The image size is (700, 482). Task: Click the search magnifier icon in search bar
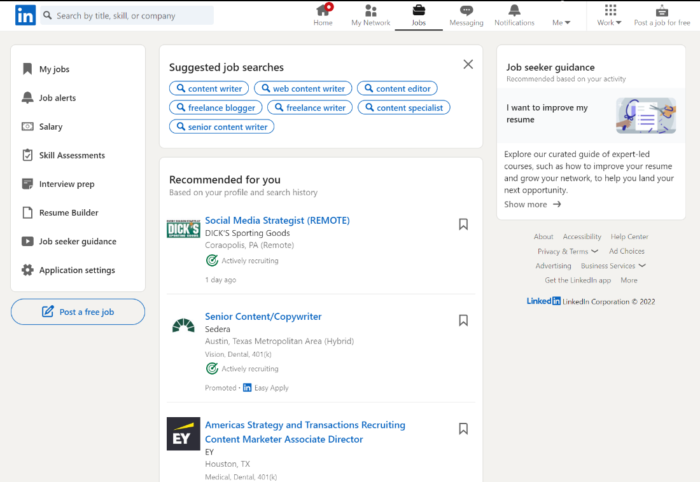(x=47, y=16)
